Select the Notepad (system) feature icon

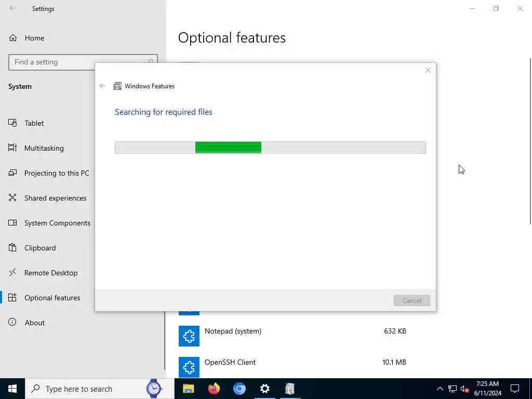point(189,336)
